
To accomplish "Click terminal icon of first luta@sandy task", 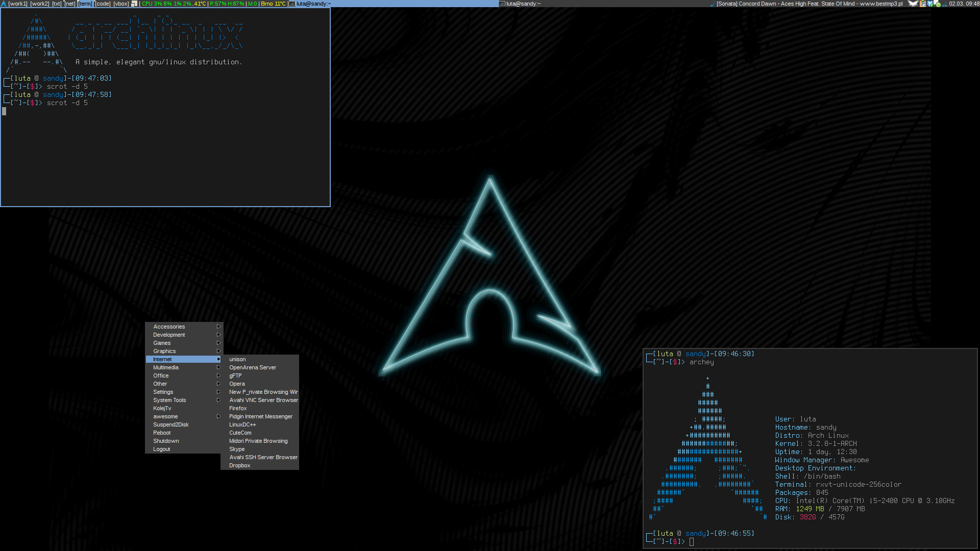I will pyautogui.click(x=292, y=4).
